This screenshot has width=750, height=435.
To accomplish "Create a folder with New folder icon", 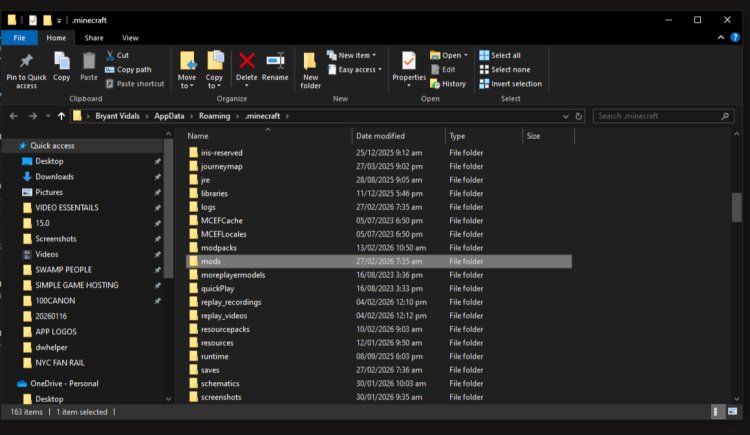I will point(311,68).
